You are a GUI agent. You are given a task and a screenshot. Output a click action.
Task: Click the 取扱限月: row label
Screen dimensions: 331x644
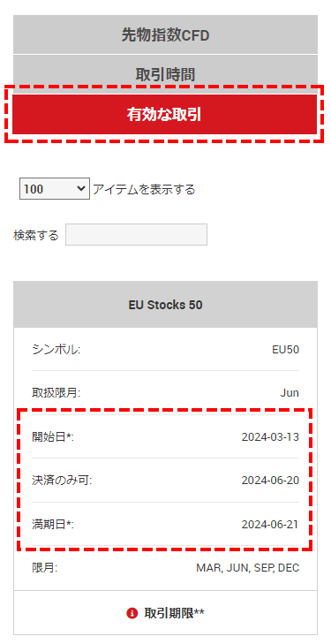[56, 393]
